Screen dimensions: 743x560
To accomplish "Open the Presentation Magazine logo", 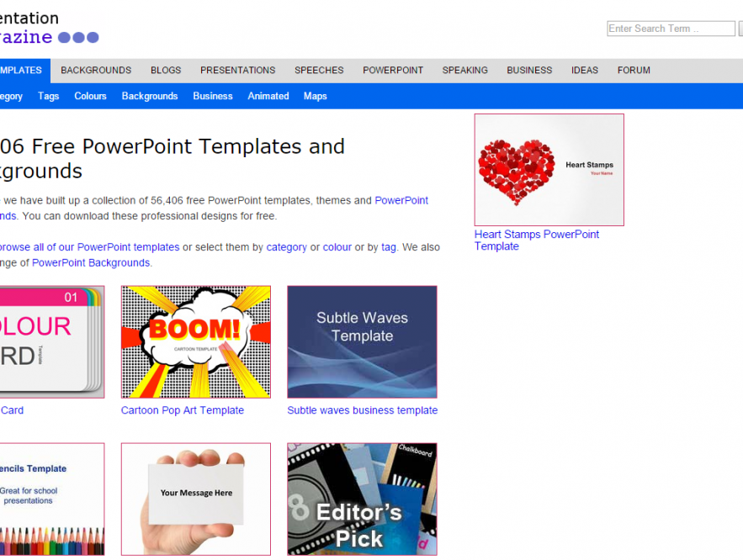I will point(49,28).
